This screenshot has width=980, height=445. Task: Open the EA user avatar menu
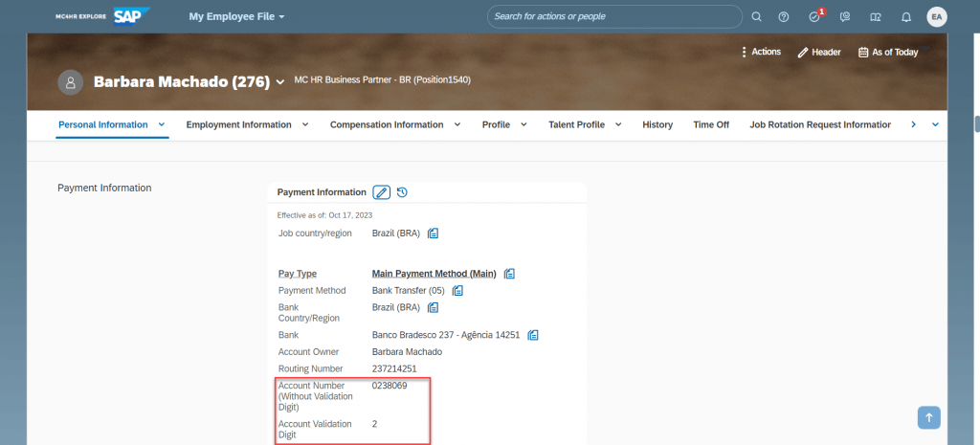937,17
